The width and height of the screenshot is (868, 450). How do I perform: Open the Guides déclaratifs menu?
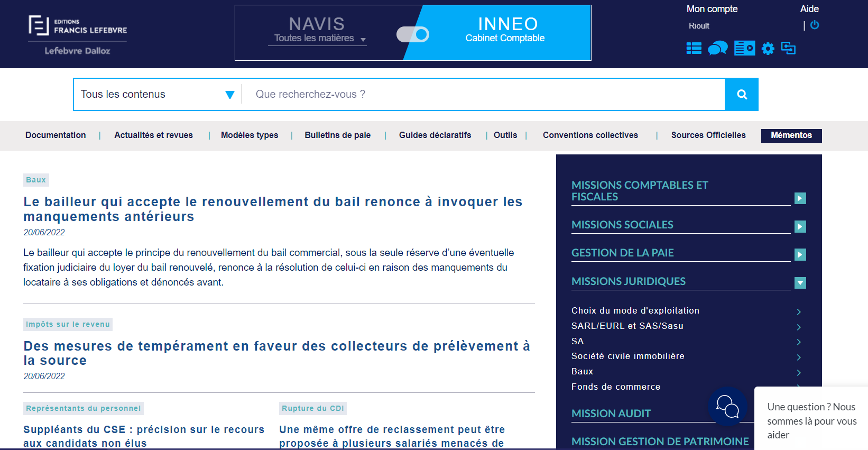[435, 135]
